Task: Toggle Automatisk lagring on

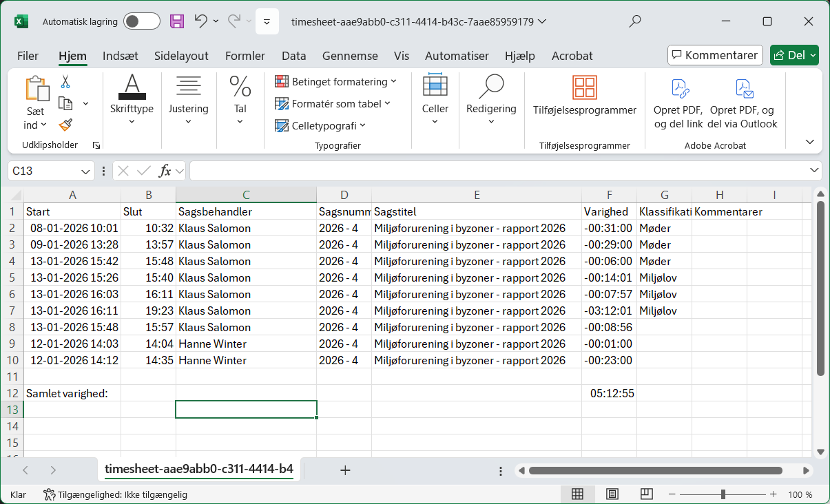Action: [x=141, y=21]
